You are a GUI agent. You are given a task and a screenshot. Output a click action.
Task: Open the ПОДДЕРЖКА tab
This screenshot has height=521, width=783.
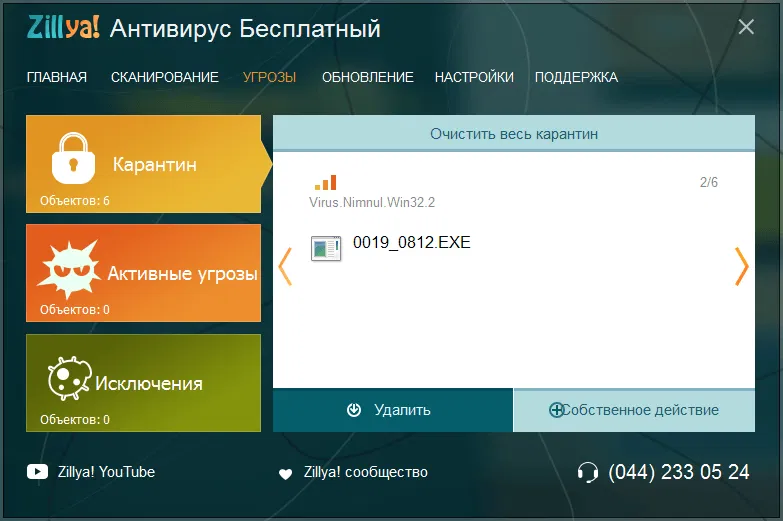point(576,77)
